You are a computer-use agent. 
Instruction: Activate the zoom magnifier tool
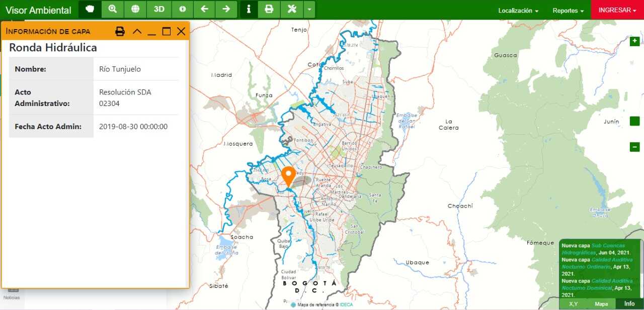(x=113, y=10)
